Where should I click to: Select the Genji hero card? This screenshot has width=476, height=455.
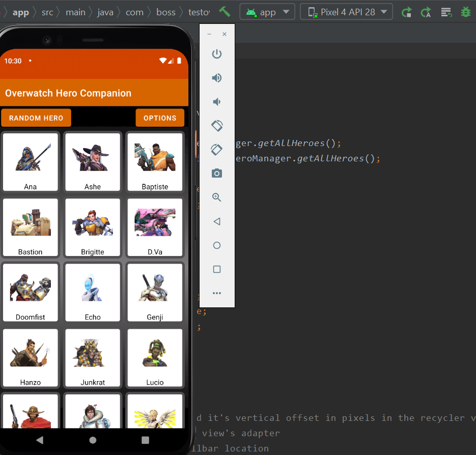155,292
